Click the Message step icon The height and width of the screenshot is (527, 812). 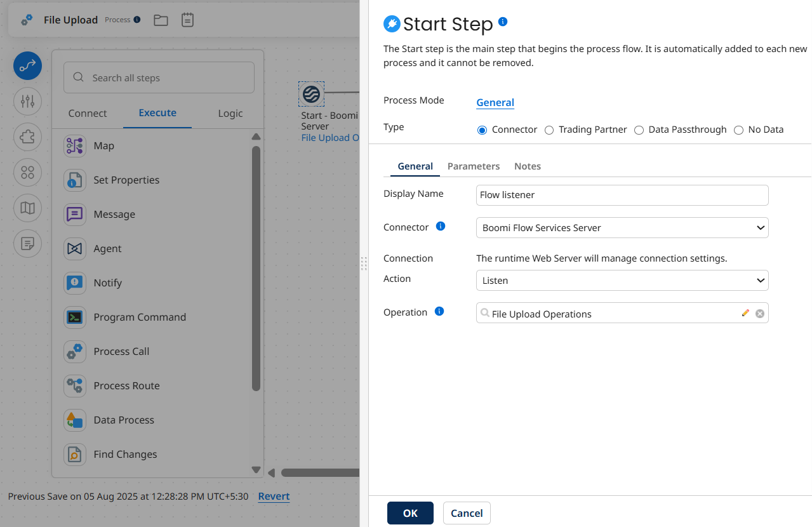click(x=74, y=214)
